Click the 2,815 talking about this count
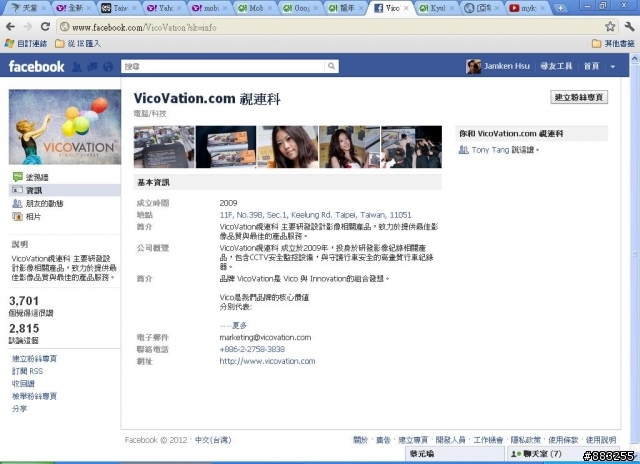Viewport: 640px width, 464px height. pyautogui.click(x=24, y=328)
